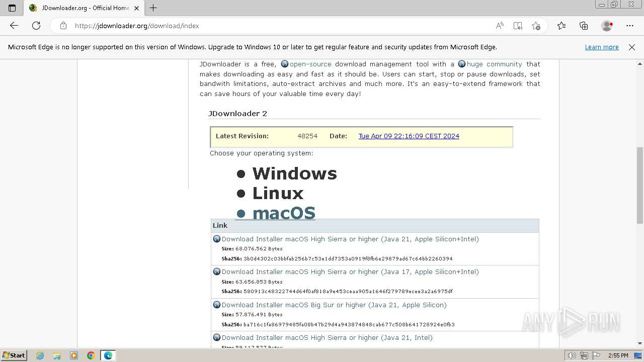
Task: Download macOS High Sierra Java 21 Intel installer
Action: click(x=327, y=338)
